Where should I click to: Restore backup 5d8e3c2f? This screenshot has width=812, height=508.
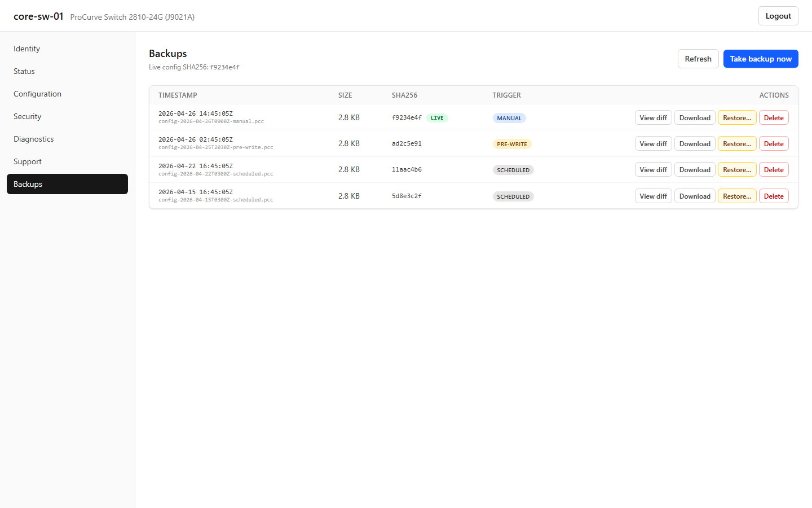[737, 196]
